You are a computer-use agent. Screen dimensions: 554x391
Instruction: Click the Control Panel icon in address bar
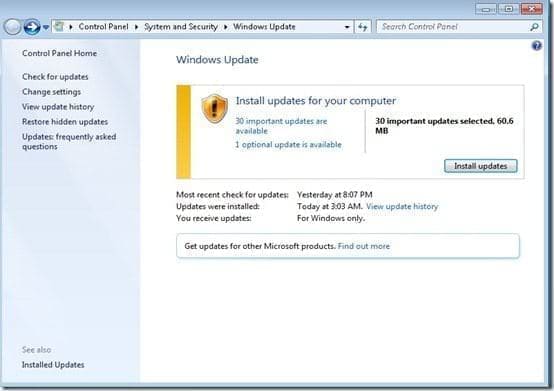[60, 26]
